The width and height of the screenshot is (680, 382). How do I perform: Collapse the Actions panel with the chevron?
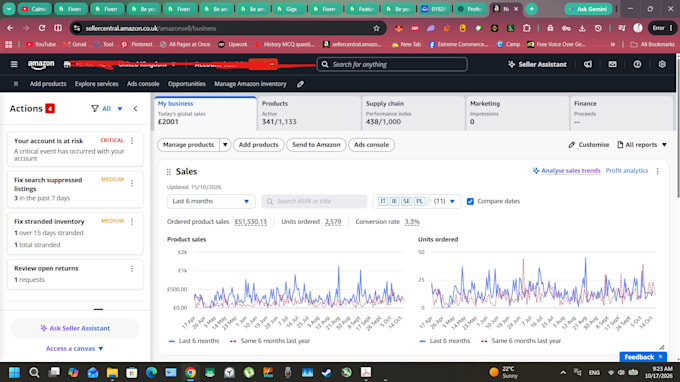click(x=135, y=108)
